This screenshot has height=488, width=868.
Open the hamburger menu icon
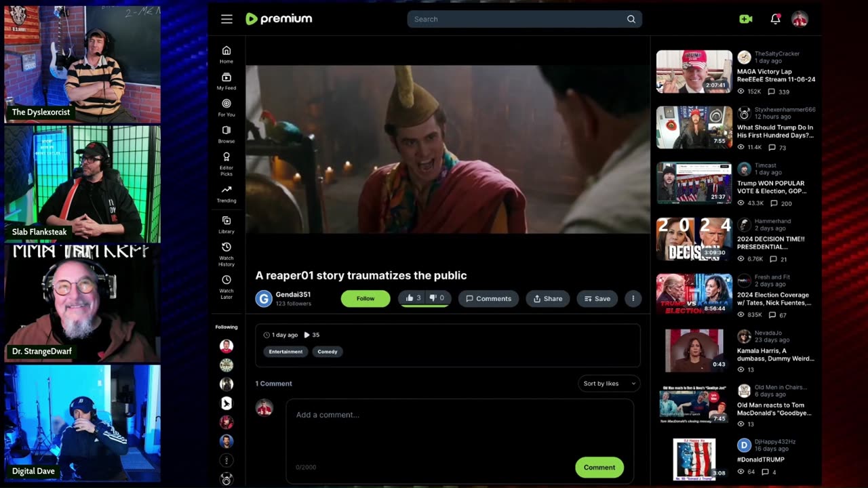click(226, 19)
